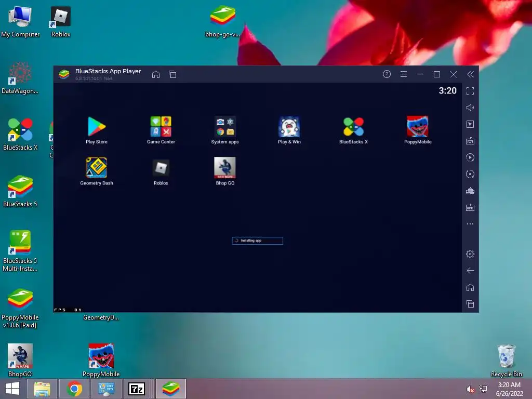Open BlueStacks settings gear icon
The image size is (532, 399).
click(470, 254)
